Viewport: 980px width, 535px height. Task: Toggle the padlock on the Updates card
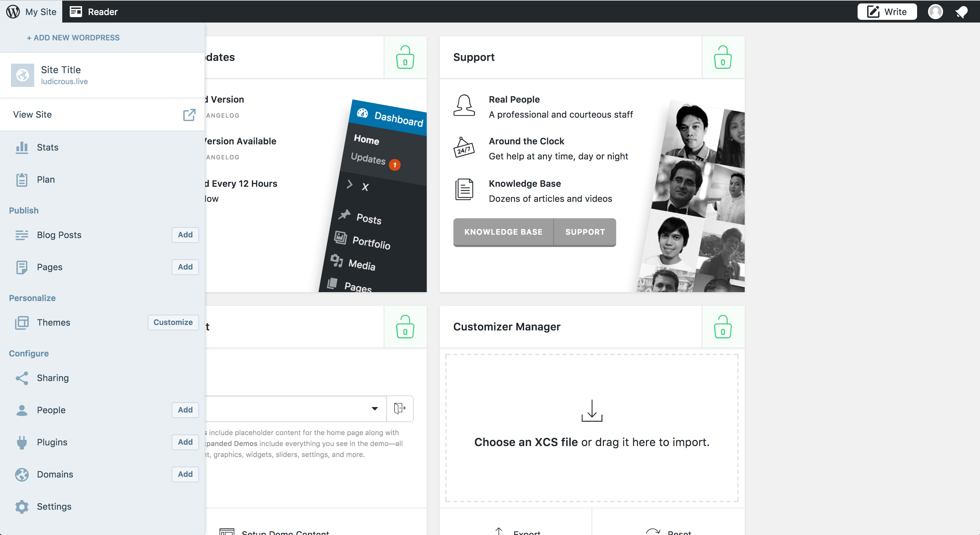click(405, 57)
